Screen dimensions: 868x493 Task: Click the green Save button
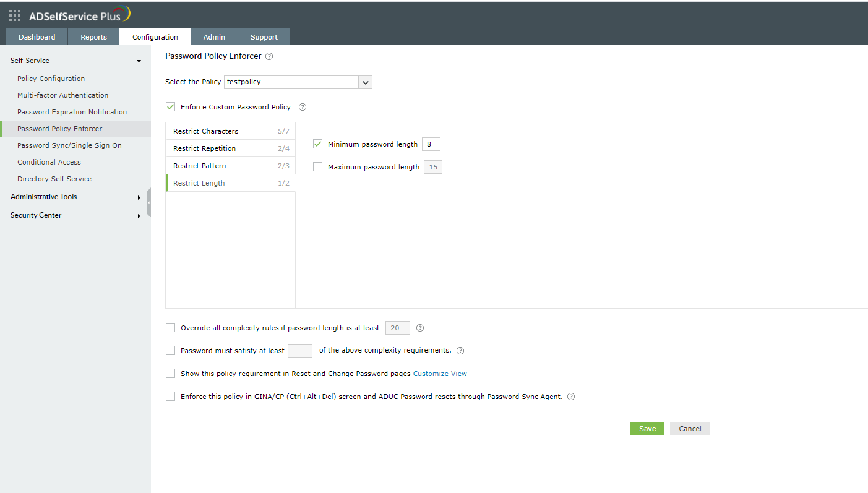[x=647, y=429]
